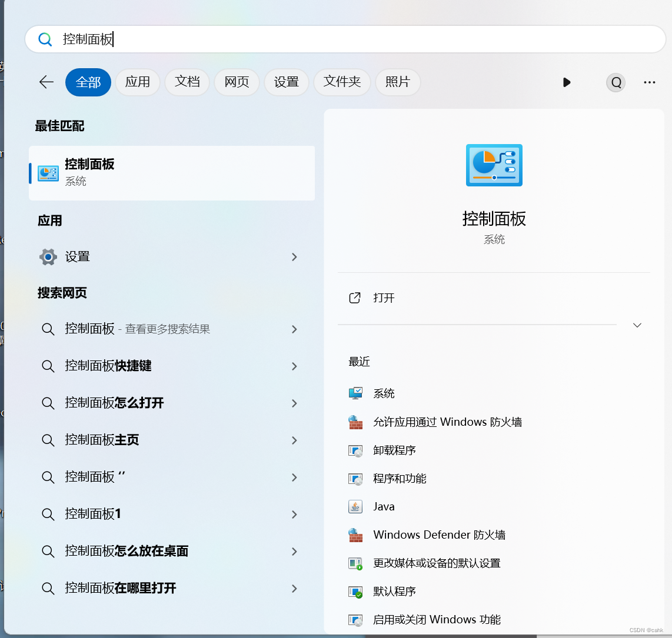This screenshot has height=638, width=672.
Task: Expand chevron for 查看更多搜索结果 row
Action: tap(294, 329)
